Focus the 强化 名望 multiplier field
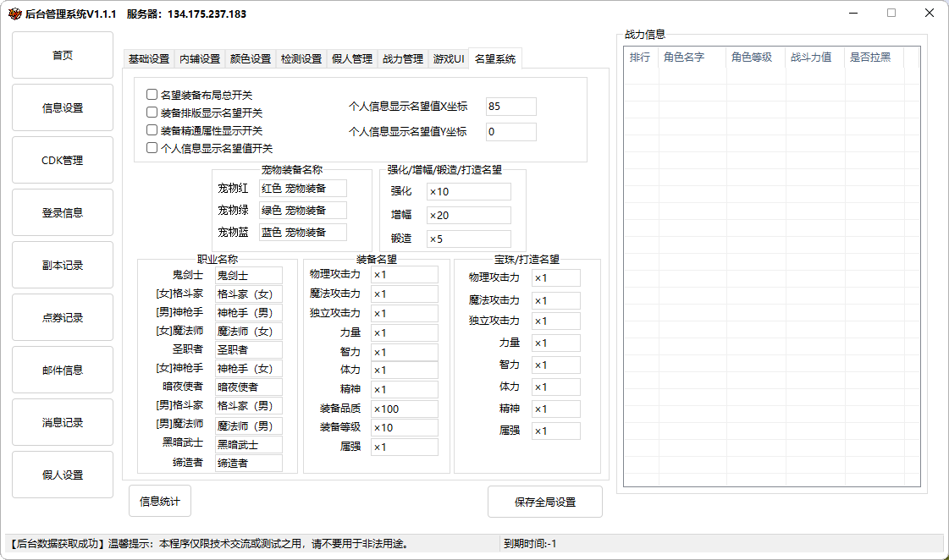Image resolution: width=949 pixels, height=560 pixels. coord(468,192)
